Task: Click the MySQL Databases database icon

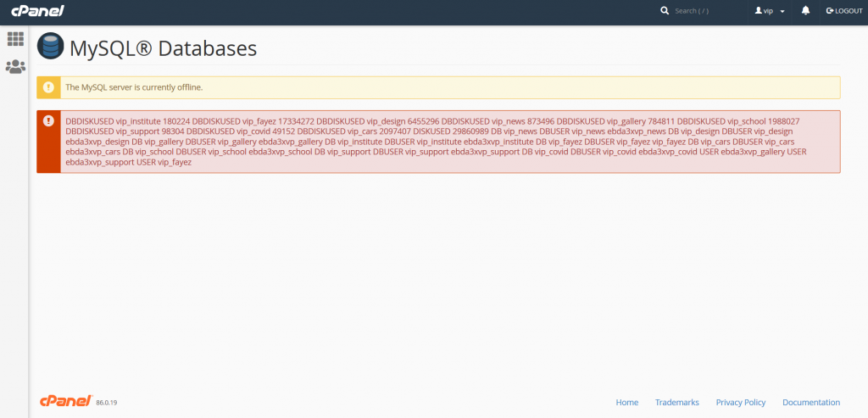Action: pyautogui.click(x=51, y=47)
